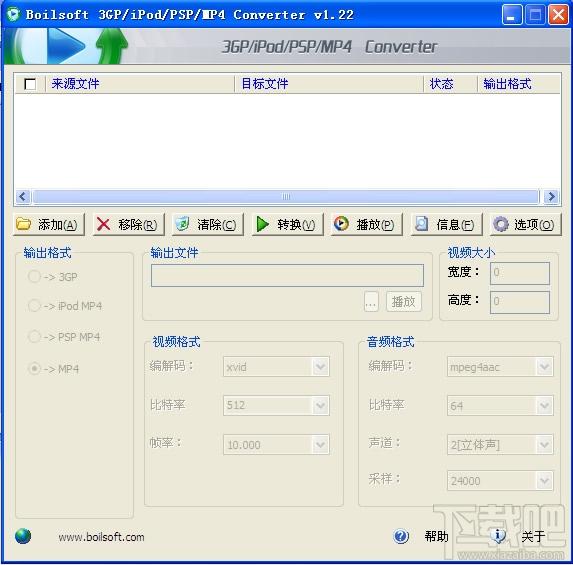Image resolution: width=573 pixels, height=565 pixels.
Task: Click the gear icon of 选项(O)
Action: point(501,224)
